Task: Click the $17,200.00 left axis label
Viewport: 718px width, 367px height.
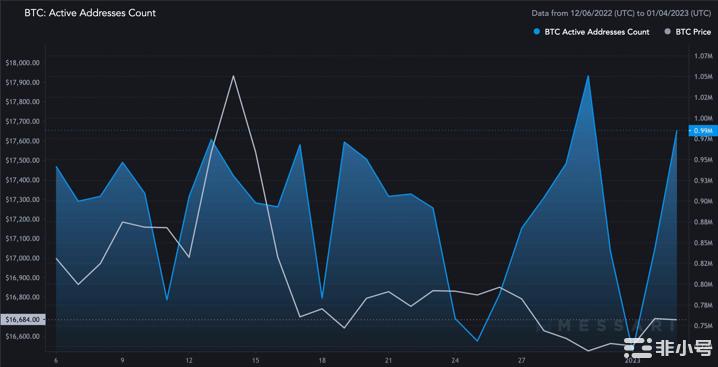Action: pos(22,219)
